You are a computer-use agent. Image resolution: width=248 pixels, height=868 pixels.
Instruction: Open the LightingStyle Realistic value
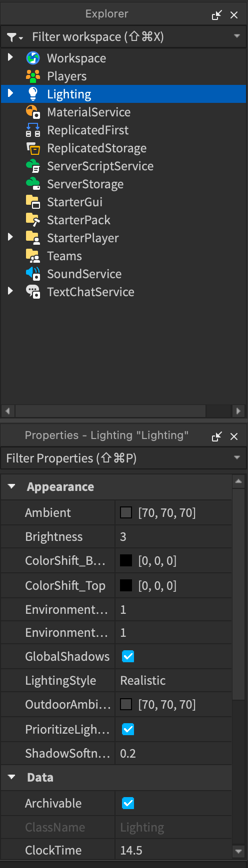tap(173, 680)
